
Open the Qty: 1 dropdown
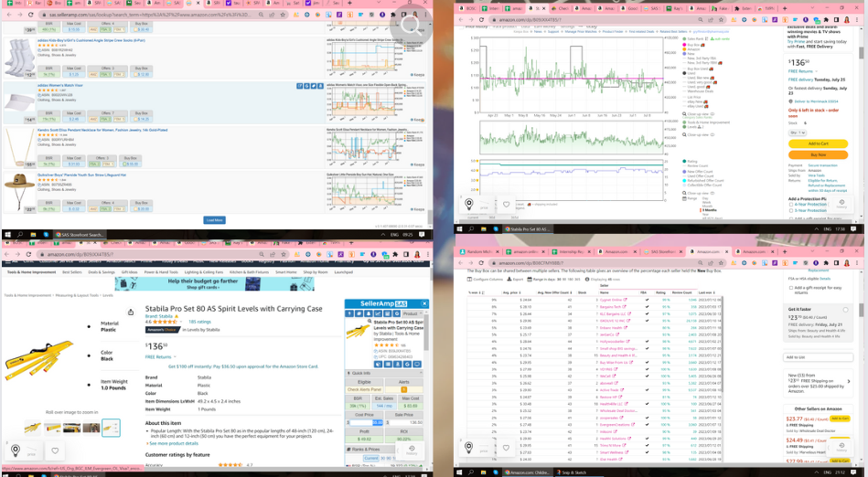click(798, 132)
